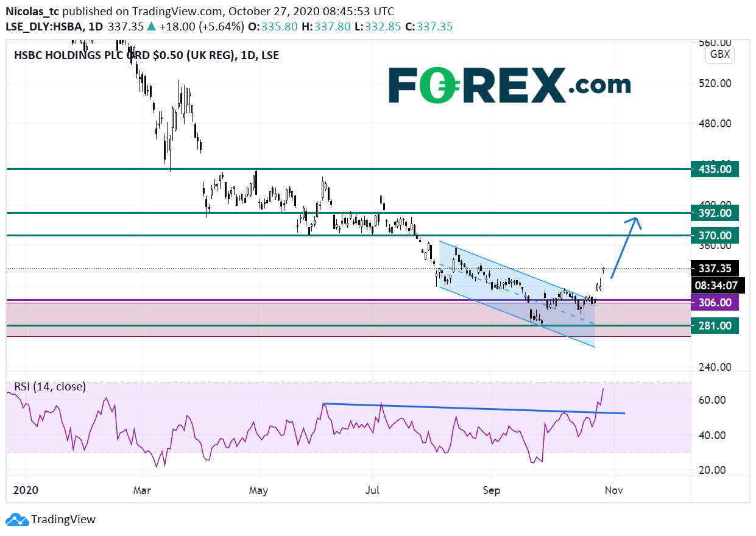756x536 pixels.
Task: Click the 435.00 price level label
Action: coord(715,169)
